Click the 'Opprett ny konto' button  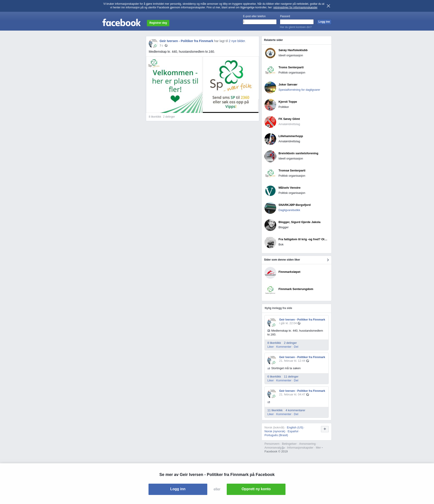(x=256, y=489)
